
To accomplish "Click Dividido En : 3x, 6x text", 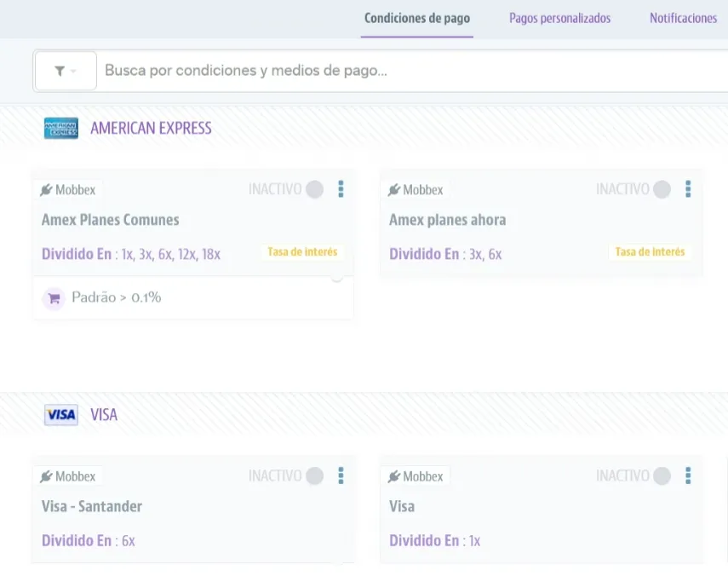I will [445, 255].
